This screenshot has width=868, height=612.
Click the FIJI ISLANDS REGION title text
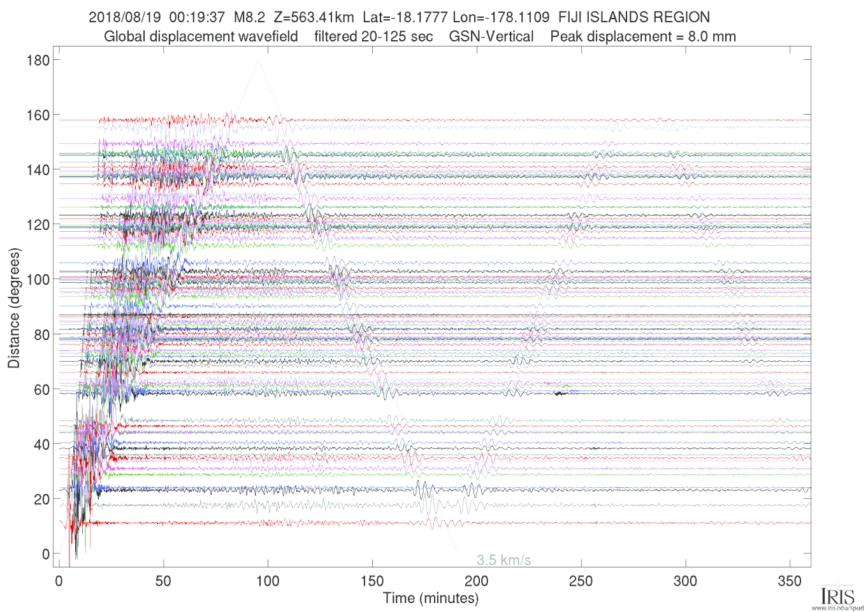pos(634,17)
